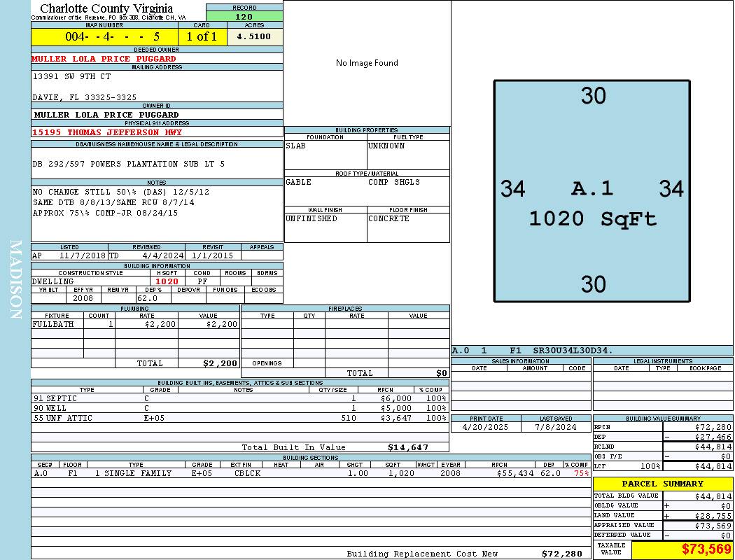Click the RCLND value $44,814
The image size is (735, 560).
tap(713, 447)
